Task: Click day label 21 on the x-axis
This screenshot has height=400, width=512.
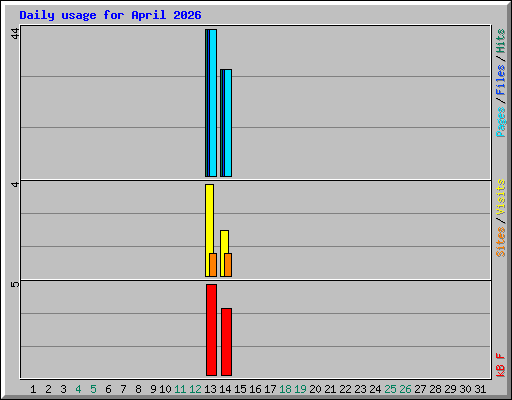Action: pyautogui.click(x=330, y=389)
